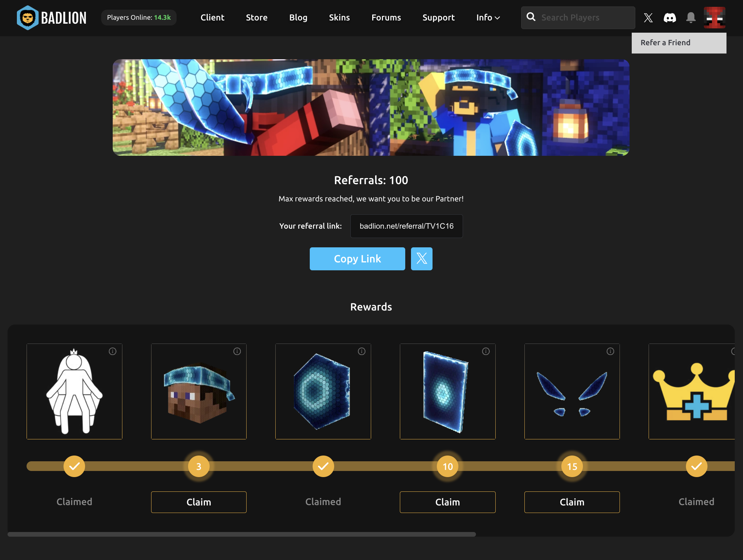This screenshot has width=743, height=560.
Task: Open the Store menu item
Action: 257,18
